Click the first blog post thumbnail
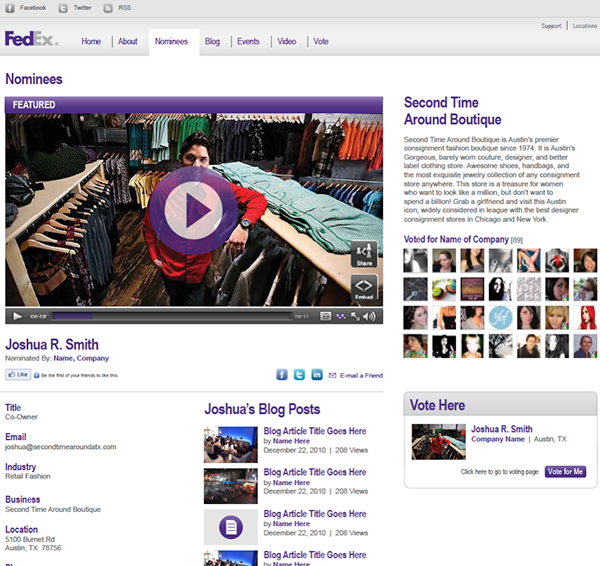 click(x=231, y=444)
